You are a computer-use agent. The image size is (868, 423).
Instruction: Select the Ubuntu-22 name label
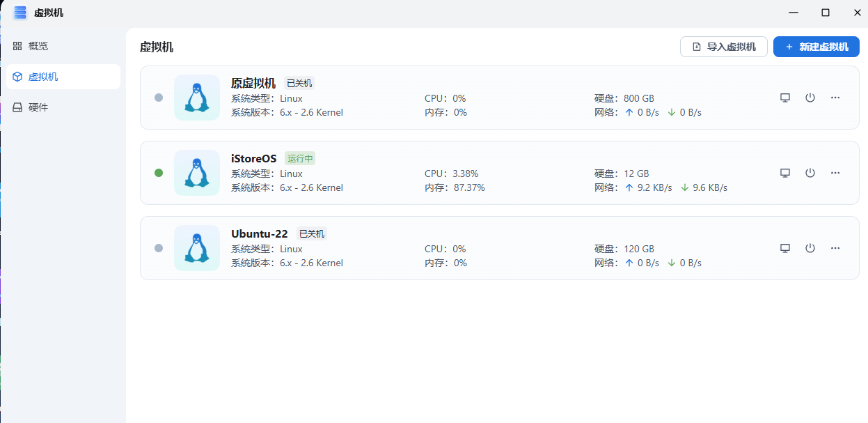[259, 234]
